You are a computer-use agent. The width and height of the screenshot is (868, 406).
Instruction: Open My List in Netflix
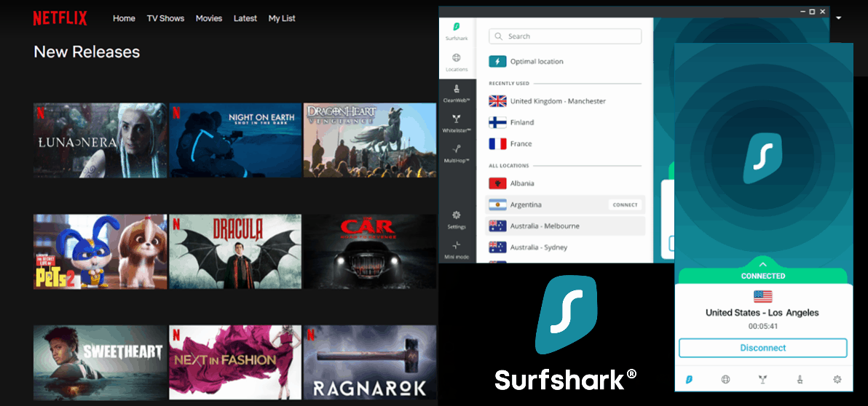[x=282, y=18]
